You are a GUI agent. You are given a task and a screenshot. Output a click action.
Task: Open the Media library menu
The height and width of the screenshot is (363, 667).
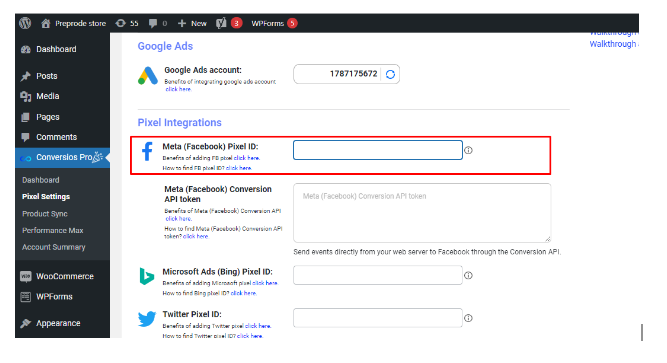point(47,96)
